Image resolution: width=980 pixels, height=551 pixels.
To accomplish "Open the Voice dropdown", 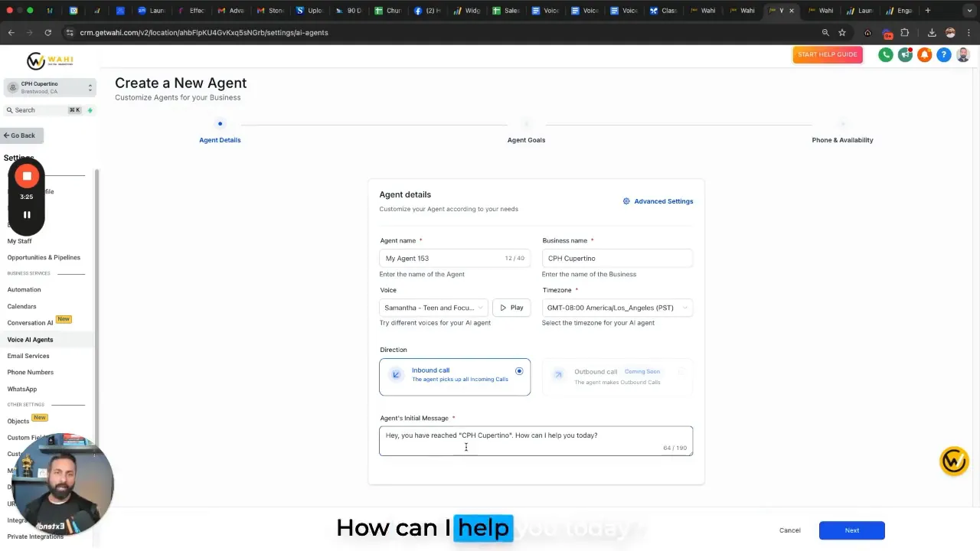I will [433, 308].
